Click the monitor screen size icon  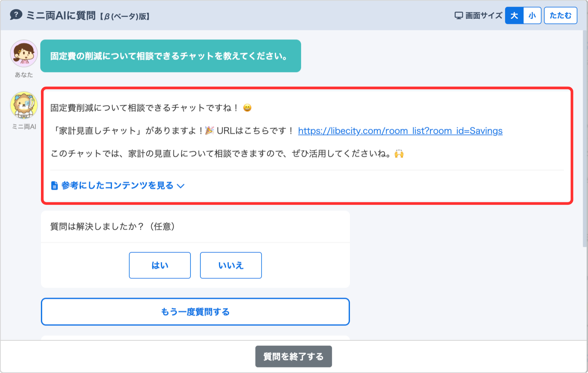[458, 15]
